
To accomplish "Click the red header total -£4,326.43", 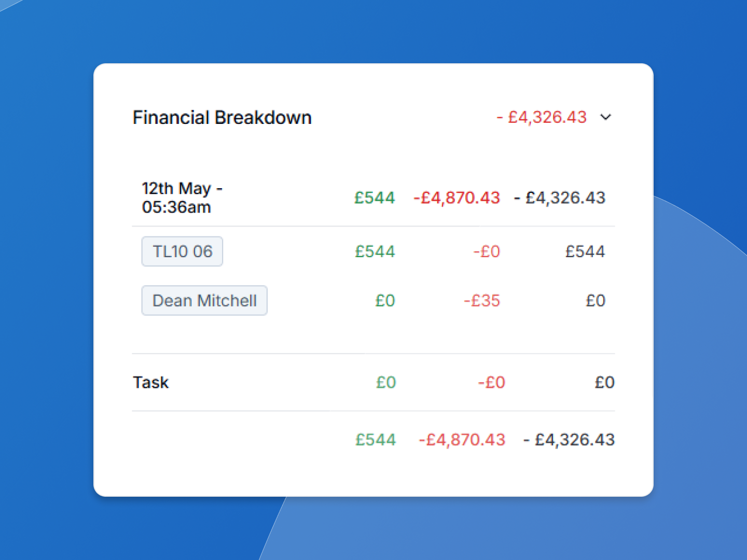I will click(542, 117).
